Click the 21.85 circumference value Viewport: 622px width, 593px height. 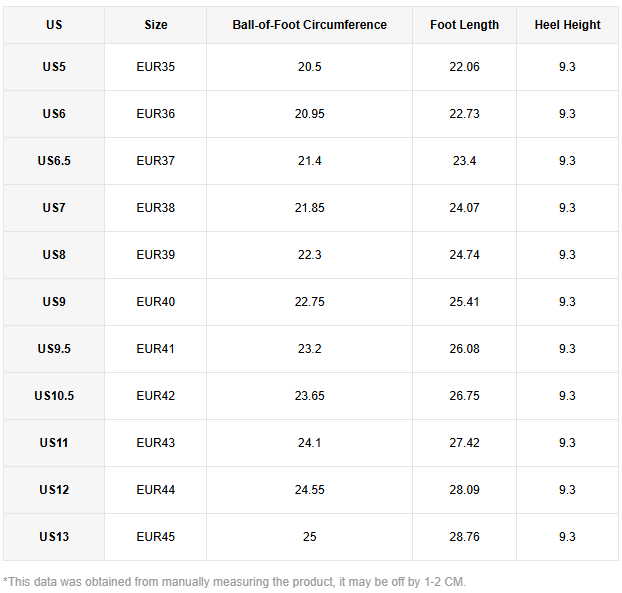[309, 208]
